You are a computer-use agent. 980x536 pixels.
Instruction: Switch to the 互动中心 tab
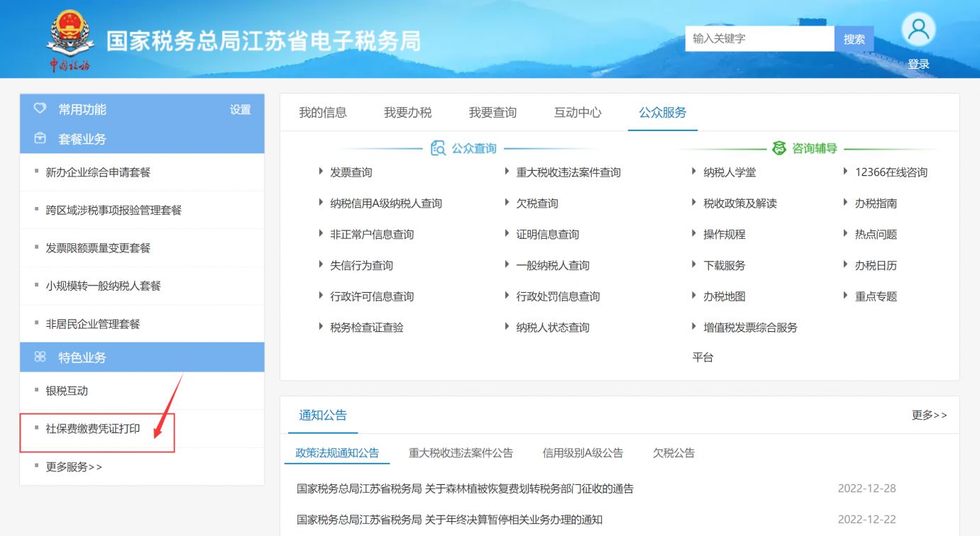coord(578,112)
